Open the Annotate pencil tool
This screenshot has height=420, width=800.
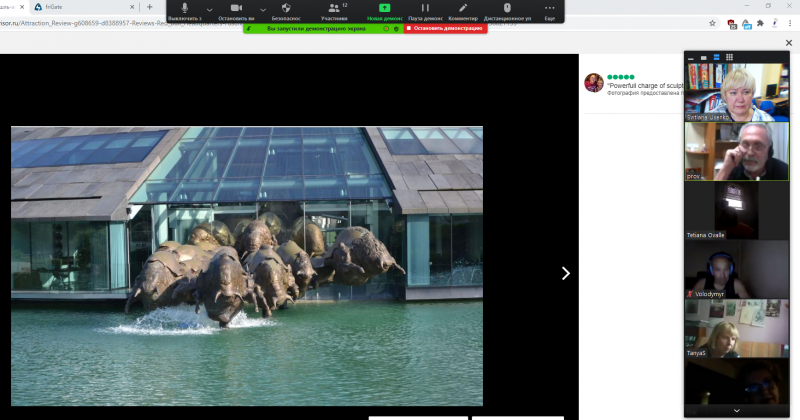tap(463, 11)
